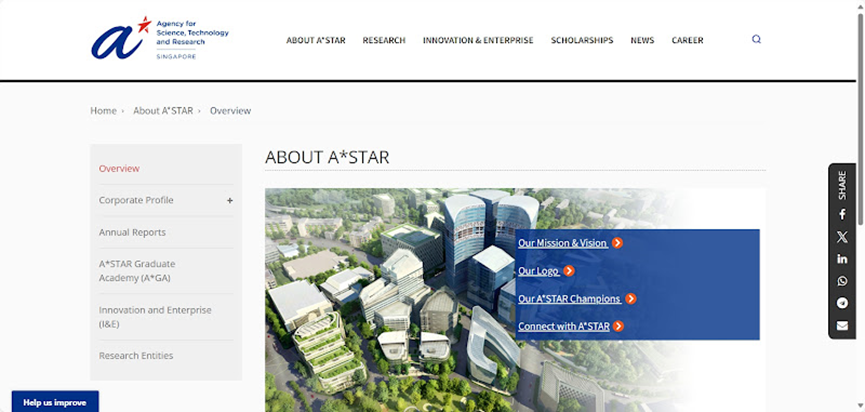Screen dimensions: 865x412
Task: Share page on Facebook
Action: [x=842, y=214]
